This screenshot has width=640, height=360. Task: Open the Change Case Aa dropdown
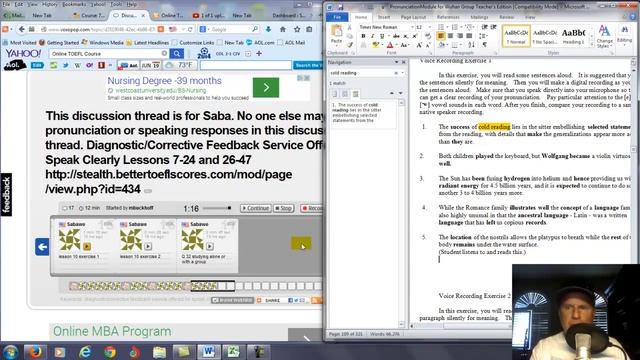(404, 45)
